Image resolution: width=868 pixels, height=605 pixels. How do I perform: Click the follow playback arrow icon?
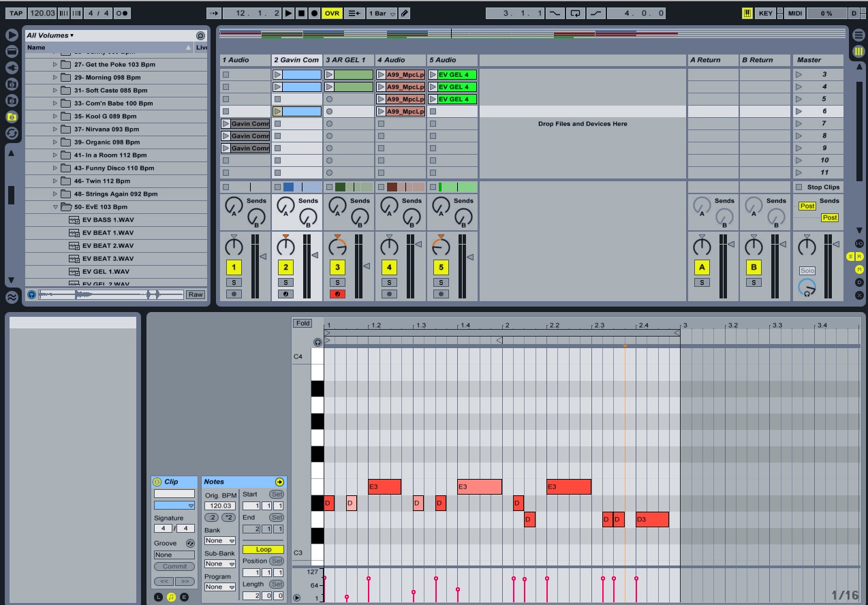213,12
